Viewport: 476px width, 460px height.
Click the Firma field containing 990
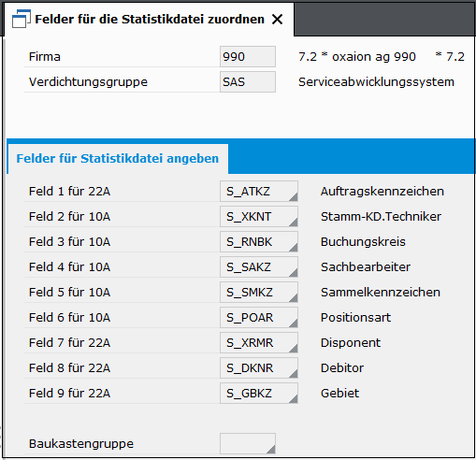[248, 57]
